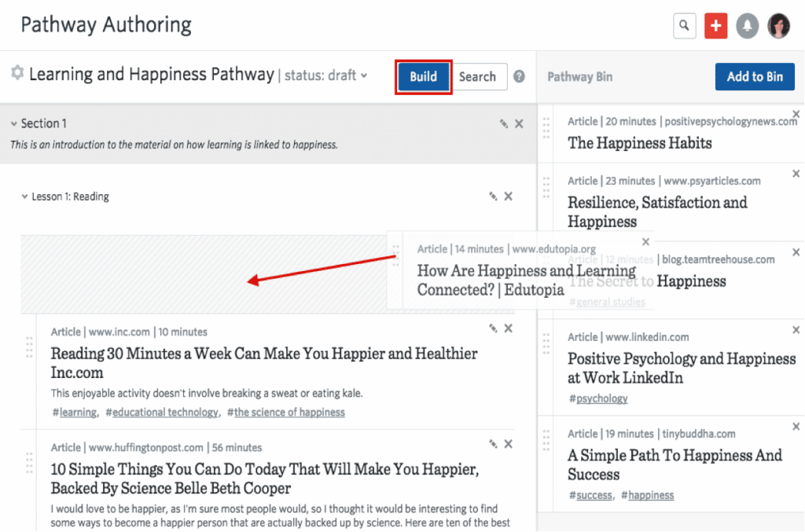Open the #psychology tag link
The image size is (805, 532).
coord(598,398)
